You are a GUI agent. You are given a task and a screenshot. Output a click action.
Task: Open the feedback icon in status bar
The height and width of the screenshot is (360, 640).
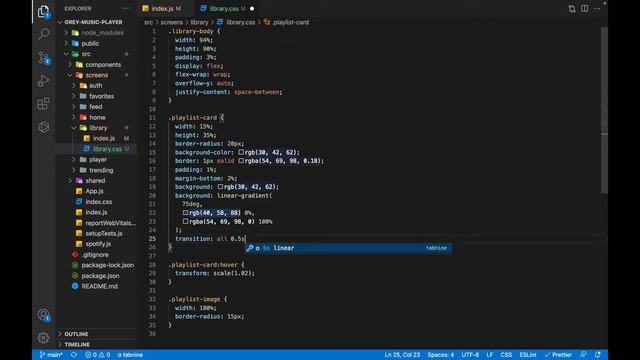point(583,355)
